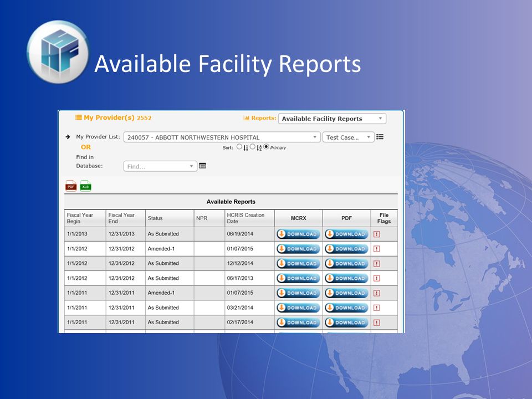Image resolution: width=532 pixels, height=399 pixels.
Task: Select the Primary sort radio button
Action: click(267, 147)
